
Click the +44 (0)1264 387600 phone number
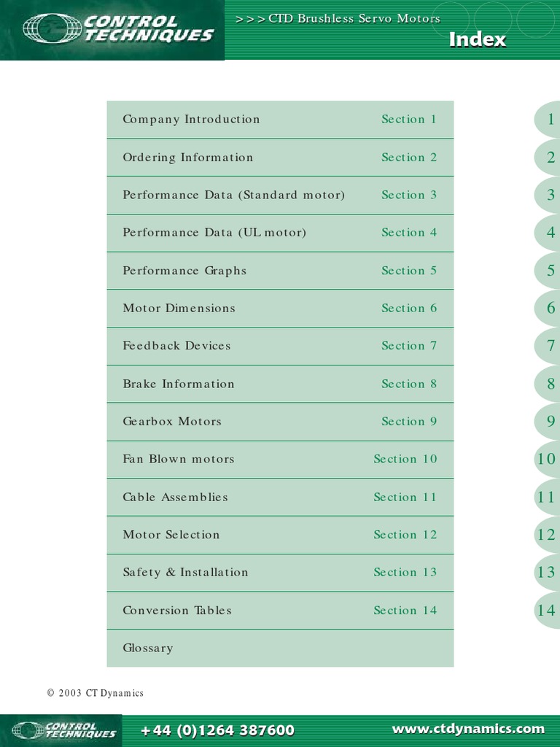tap(217, 730)
